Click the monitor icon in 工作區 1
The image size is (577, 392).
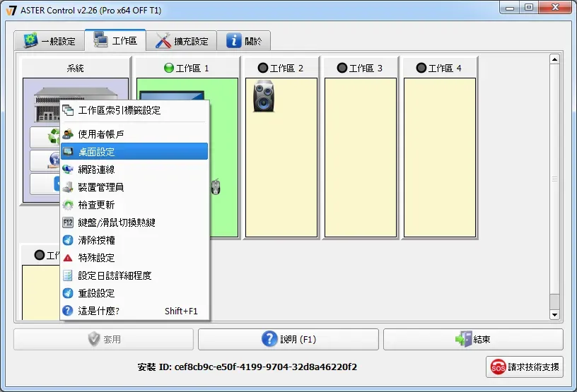click(x=172, y=95)
